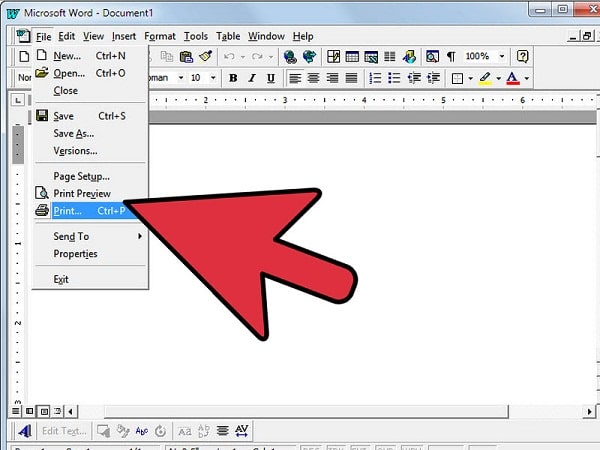Screen dimensions: 600x450
Task: Click the New blank document toolbar icon
Action: (24, 57)
